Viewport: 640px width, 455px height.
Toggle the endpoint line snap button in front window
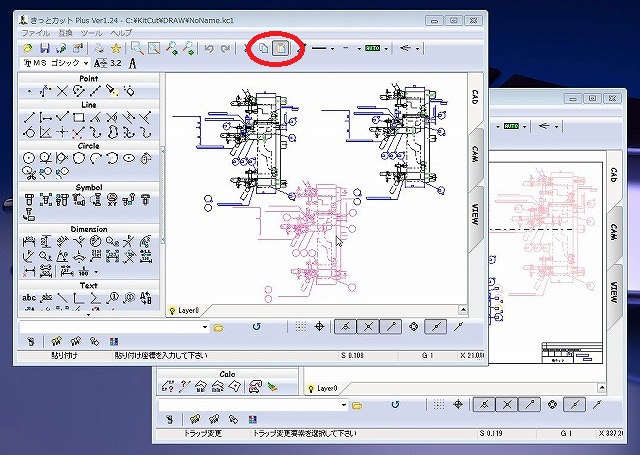point(391,326)
